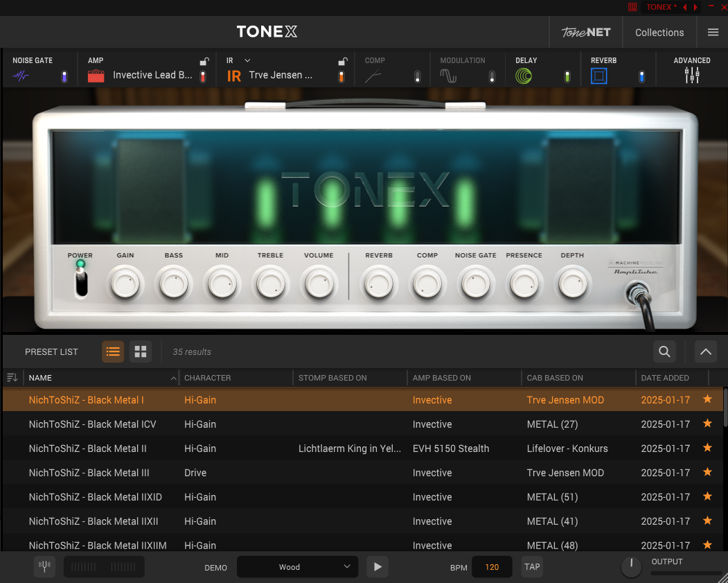This screenshot has height=583, width=728.
Task: Open Advanced mixer sliders icon
Action: [x=692, y=76]
